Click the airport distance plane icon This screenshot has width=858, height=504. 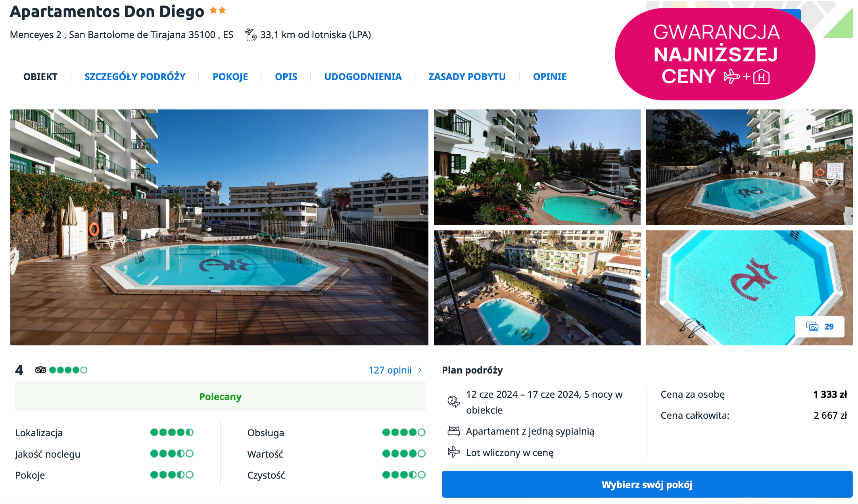click(x=250, y=35)
